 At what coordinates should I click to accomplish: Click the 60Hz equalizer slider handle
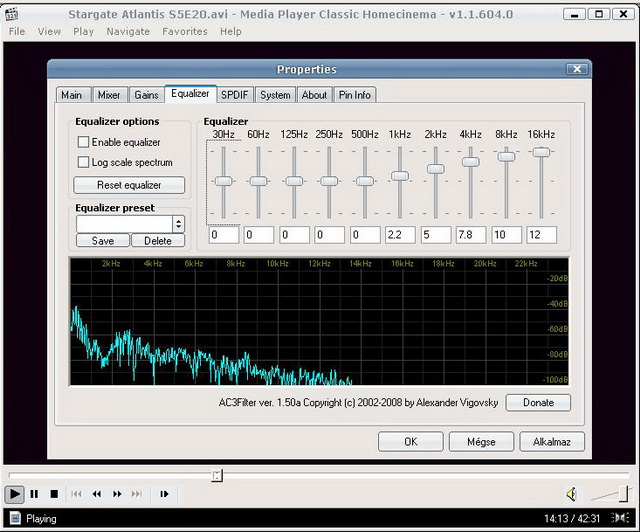click(x=258, y=181)
